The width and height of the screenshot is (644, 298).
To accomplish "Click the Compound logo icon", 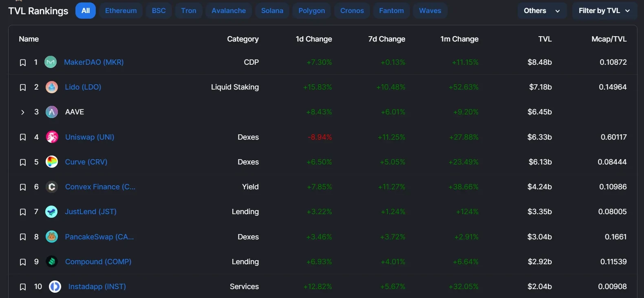I will pyautogui.click(x=52, y=262).
